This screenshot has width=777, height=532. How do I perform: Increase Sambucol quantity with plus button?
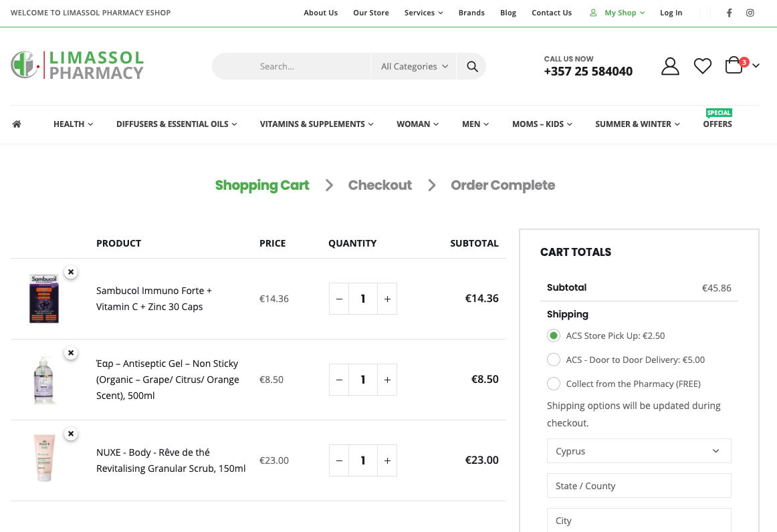[388, 299]
